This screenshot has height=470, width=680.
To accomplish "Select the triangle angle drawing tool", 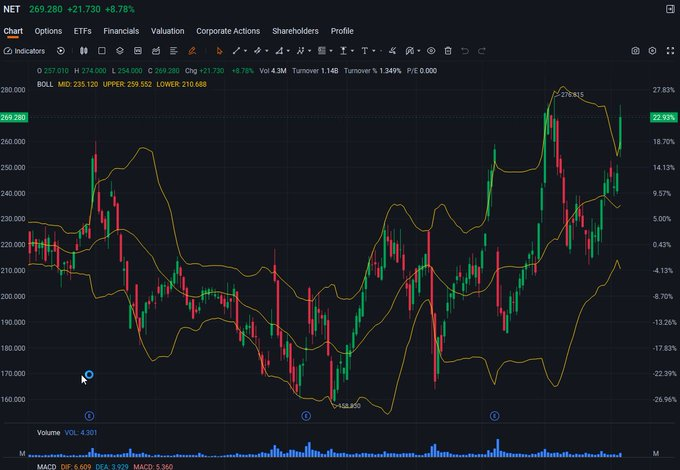I will pos(279,51).
